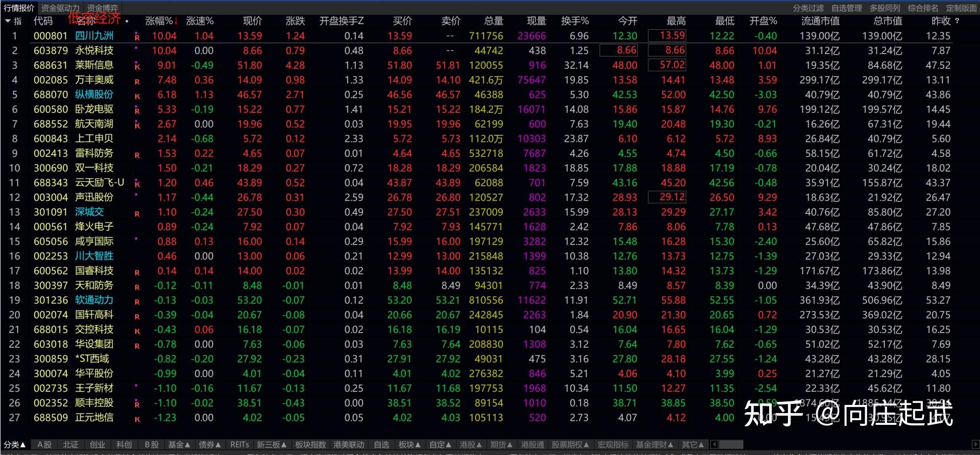Viewport: 980px width, 455px height.
Task: Expand the 板块 dropdown in bottom bar
Action: click(409, 445)
